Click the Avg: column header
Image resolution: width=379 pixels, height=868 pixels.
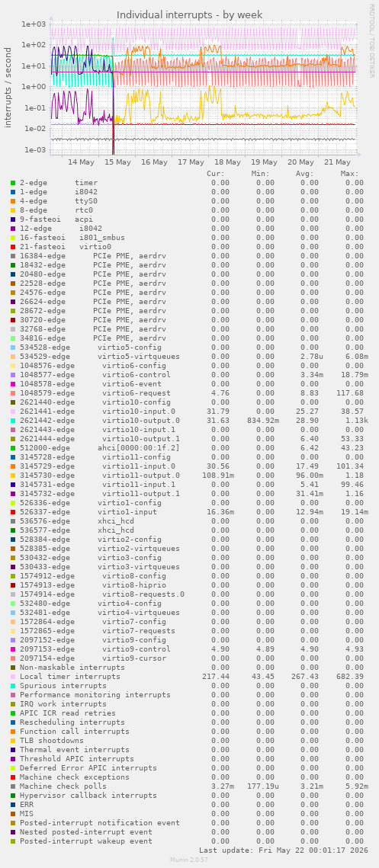tap(305, 173)
